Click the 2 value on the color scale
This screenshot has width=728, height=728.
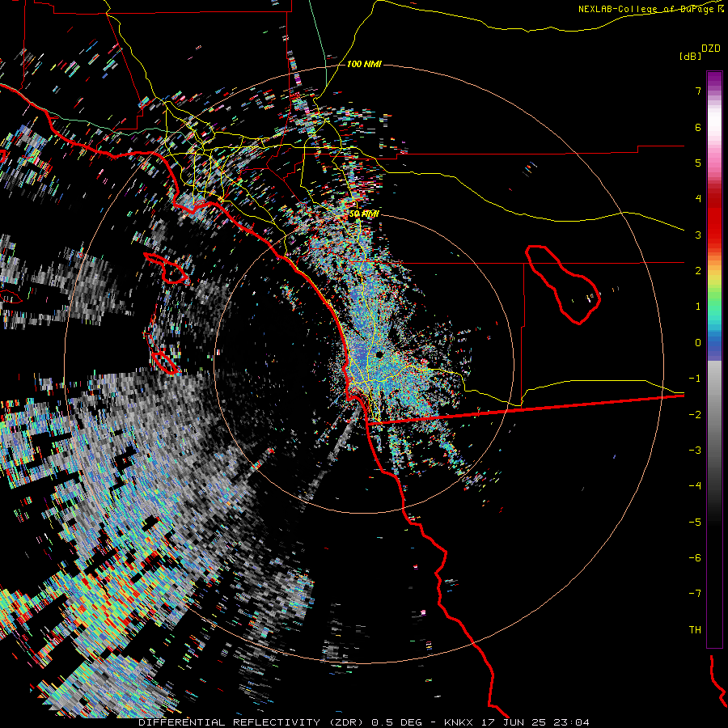pyautogui.click(x=698, y=271)
